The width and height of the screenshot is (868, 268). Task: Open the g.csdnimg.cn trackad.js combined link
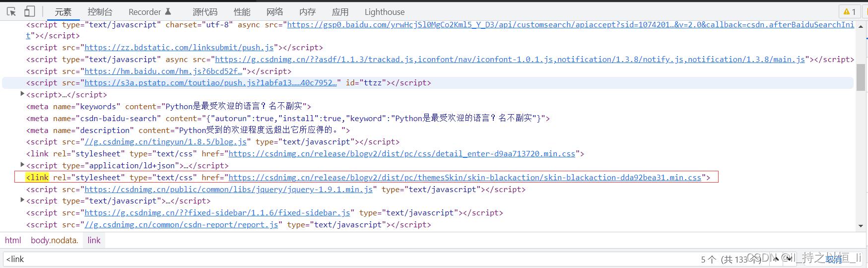[510, 60]
